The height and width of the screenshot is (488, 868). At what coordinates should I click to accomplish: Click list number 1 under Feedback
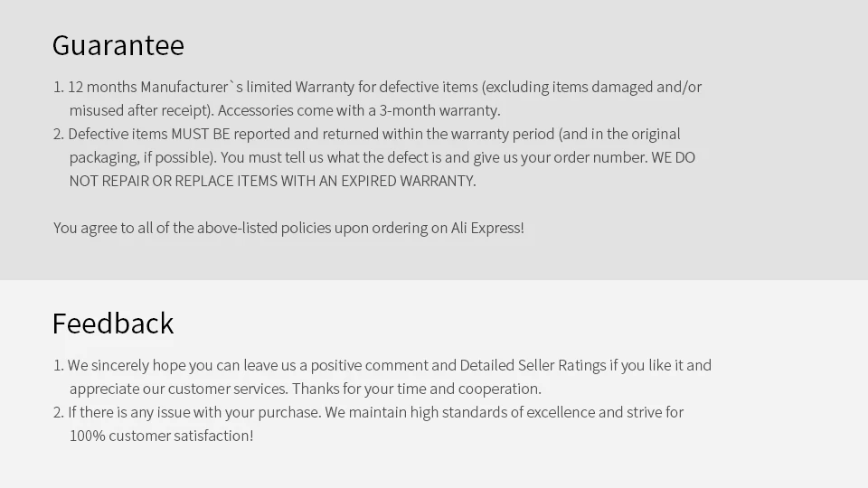(58, 366)
